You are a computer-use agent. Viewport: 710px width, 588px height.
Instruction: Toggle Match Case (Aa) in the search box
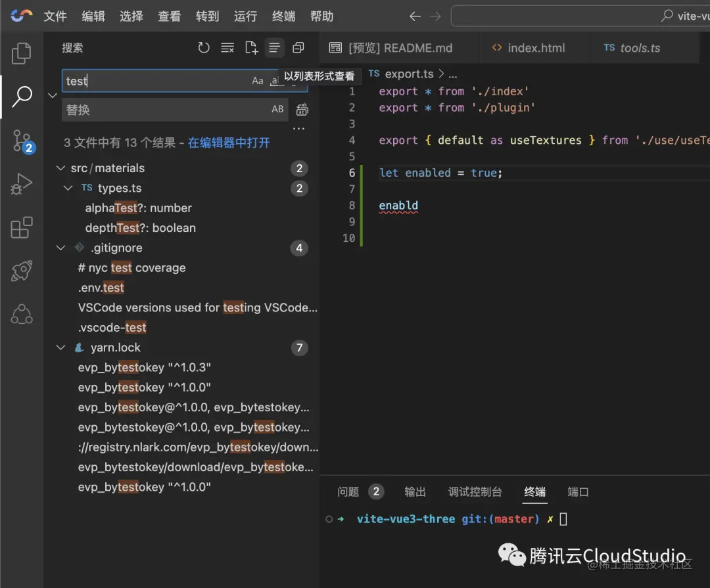coord(257,81)
